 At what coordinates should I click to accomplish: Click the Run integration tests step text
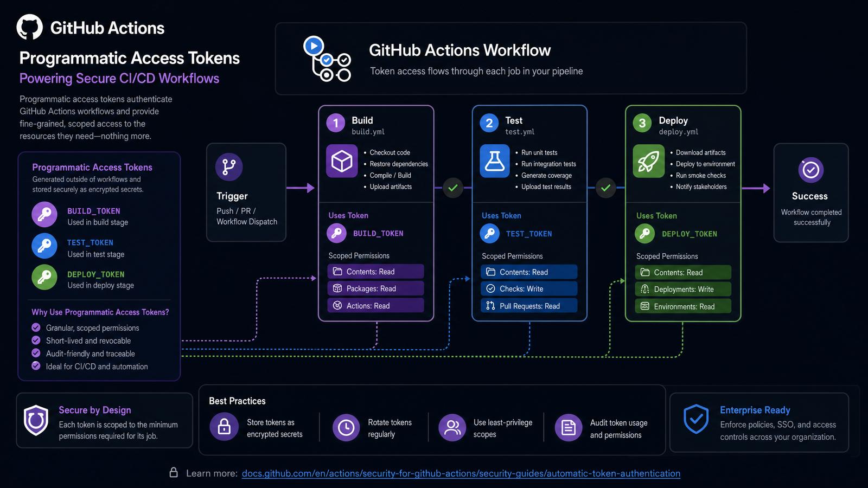[x=548, y=164]
